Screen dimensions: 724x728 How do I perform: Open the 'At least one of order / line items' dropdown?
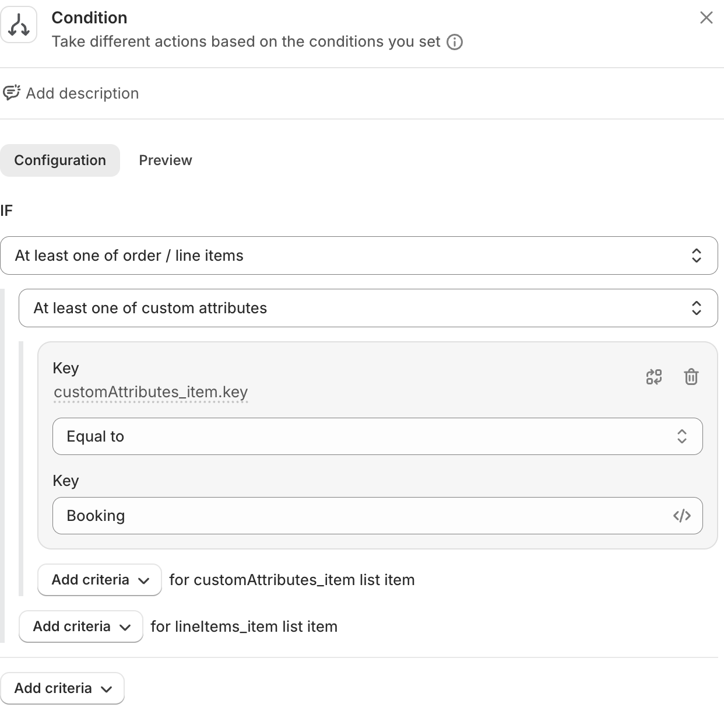pos(359,256)
